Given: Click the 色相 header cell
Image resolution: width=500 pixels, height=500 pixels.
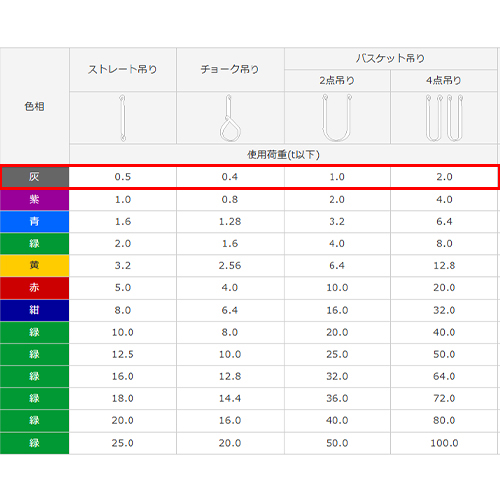Looking at the screenshot, I should [35, 106].
